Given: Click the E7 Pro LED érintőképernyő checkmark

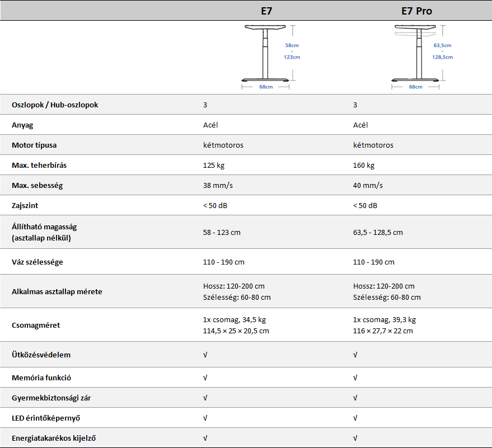Looking at the screenshot, I should point(355,418).
